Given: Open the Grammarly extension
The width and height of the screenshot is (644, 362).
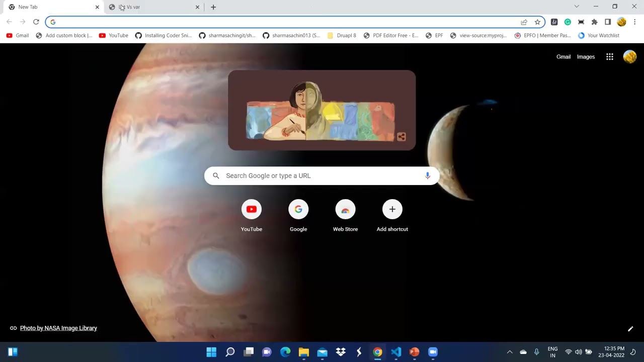Looking at the screenshot, I should (568, 22).
